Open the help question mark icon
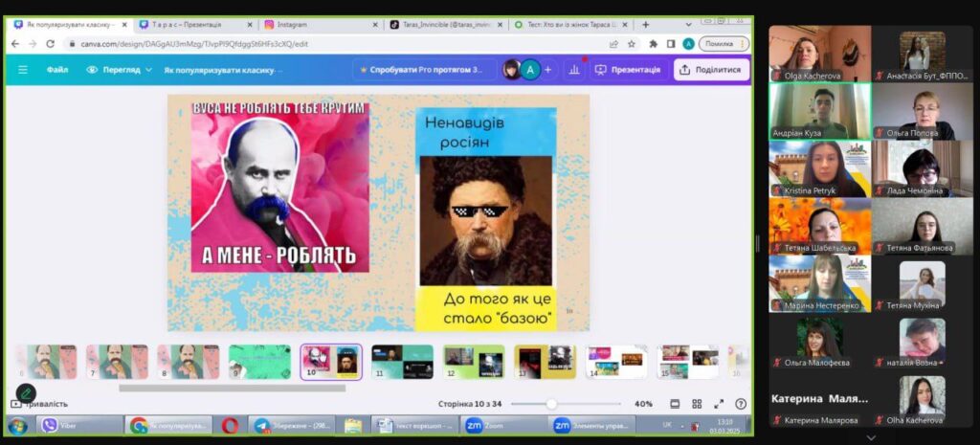The image size is (980, 445). pyautogui.click(x=739, y=404)
